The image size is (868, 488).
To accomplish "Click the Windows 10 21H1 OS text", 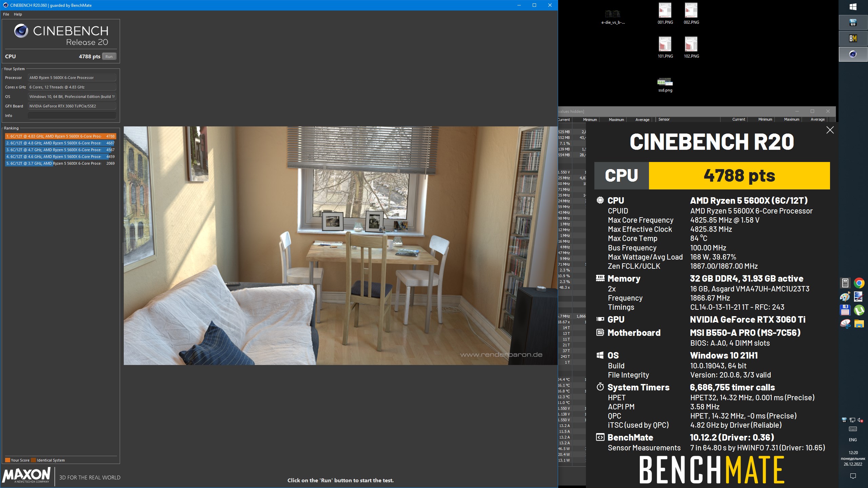I will click(724, 355).
